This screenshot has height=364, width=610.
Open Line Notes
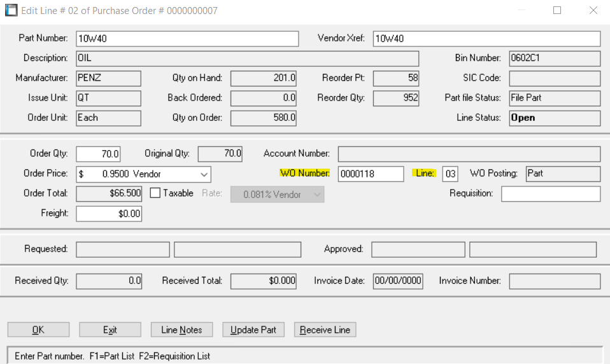[x=181, y=330]
